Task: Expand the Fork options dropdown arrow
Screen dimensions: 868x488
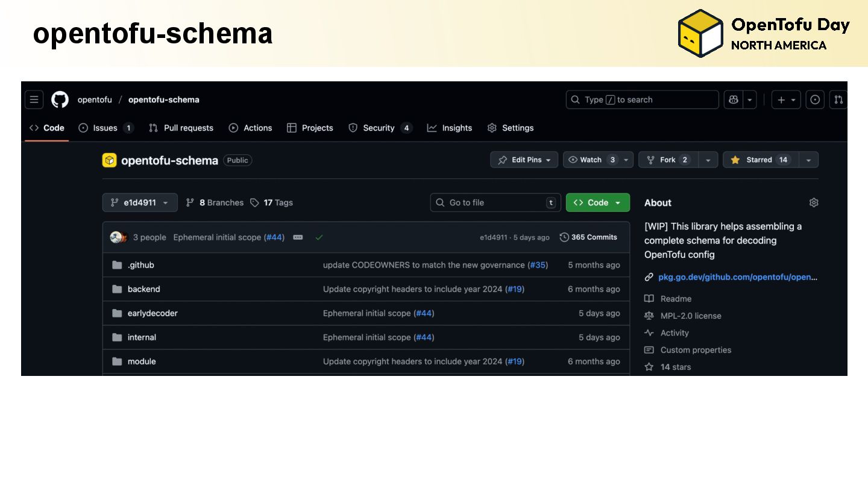Action: (x=708, y=160)
